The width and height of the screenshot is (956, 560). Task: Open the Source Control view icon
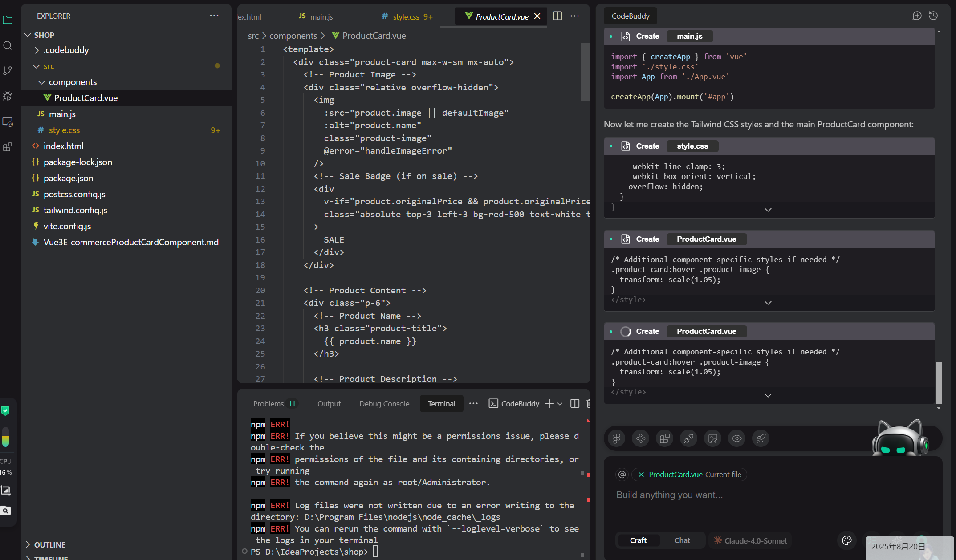[x=8, y=71]
